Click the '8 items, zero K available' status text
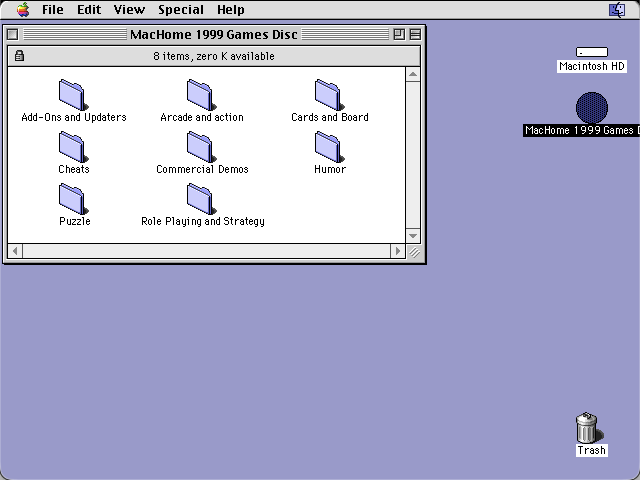 214,56
